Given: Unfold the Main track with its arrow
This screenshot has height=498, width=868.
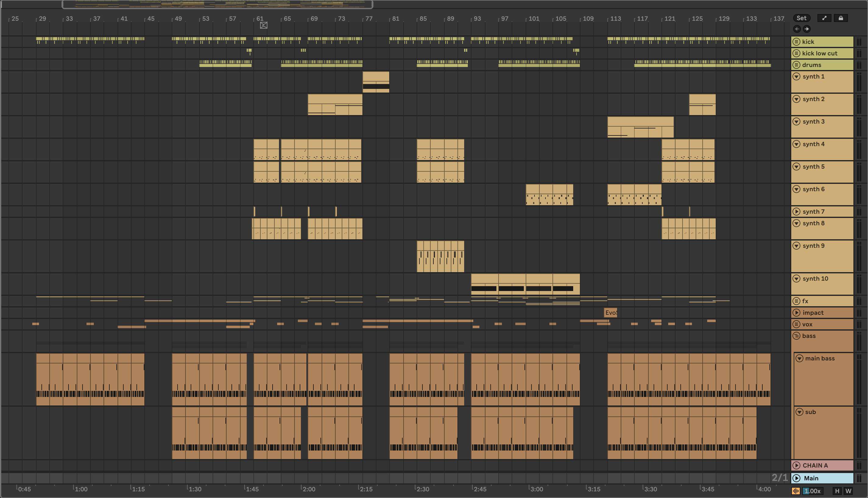Looking at the screenshot, I should point(796,478).
